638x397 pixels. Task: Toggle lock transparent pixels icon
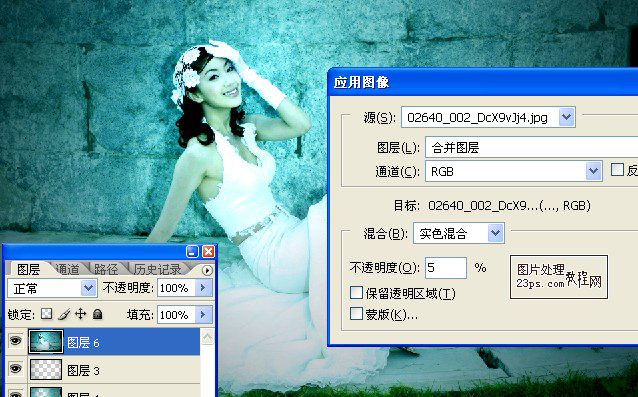tap(47, 314)
